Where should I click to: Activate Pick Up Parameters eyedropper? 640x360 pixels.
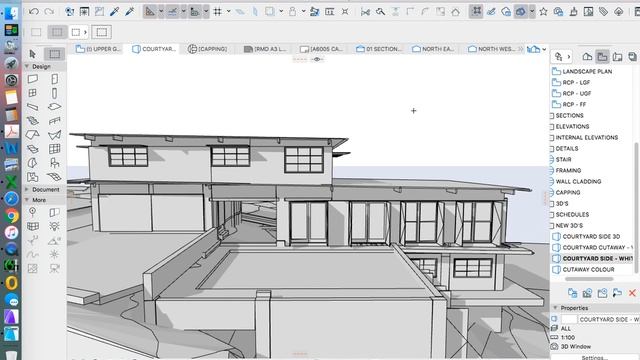tap(114, 11)
